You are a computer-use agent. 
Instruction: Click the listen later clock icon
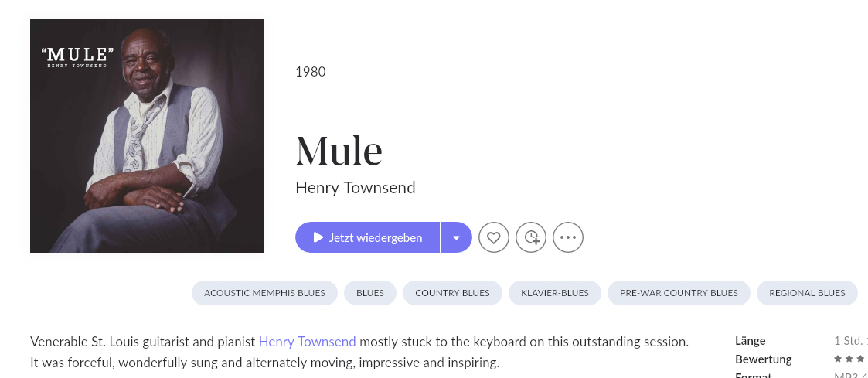[531, 237]
